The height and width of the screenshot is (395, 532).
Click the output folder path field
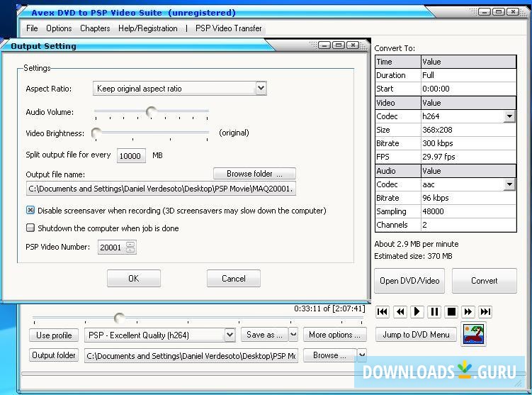(x=191, y=355)
